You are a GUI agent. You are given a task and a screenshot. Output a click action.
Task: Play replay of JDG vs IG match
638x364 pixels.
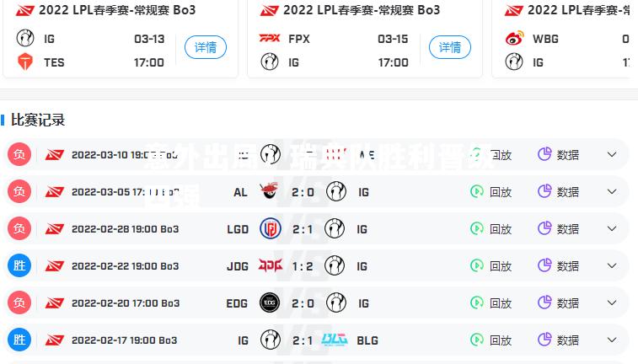491,266
